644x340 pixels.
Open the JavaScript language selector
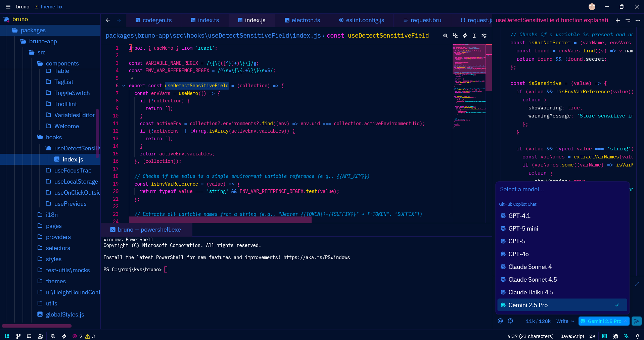572,336
